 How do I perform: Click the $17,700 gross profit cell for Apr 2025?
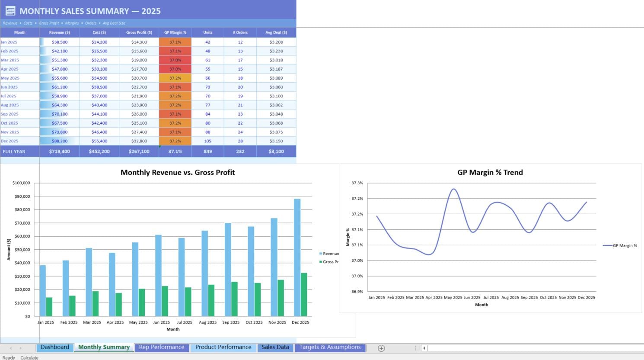[139, 69]
